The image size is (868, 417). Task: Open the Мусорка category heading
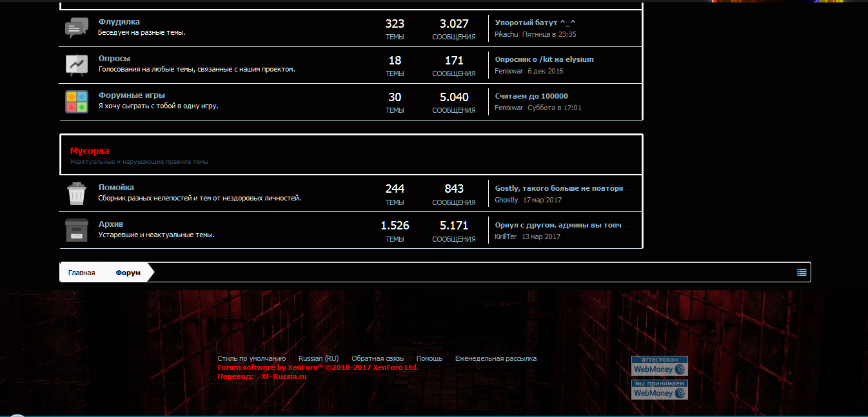click(x=90, y=151)
